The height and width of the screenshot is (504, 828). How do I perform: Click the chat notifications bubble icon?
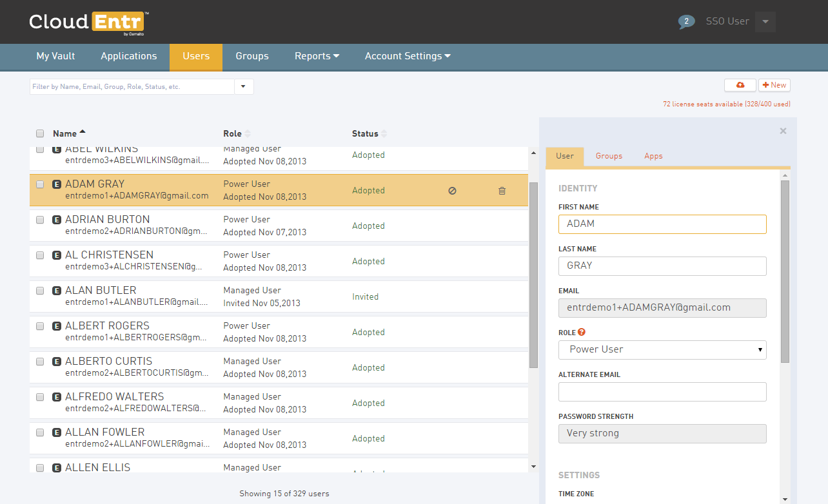tap(685, 22)
